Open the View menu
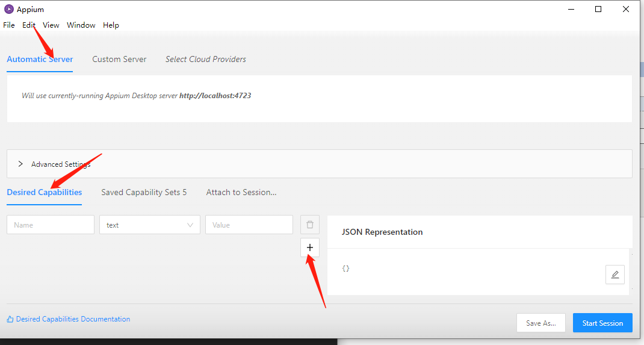644x345 pixels. [51, 25]
